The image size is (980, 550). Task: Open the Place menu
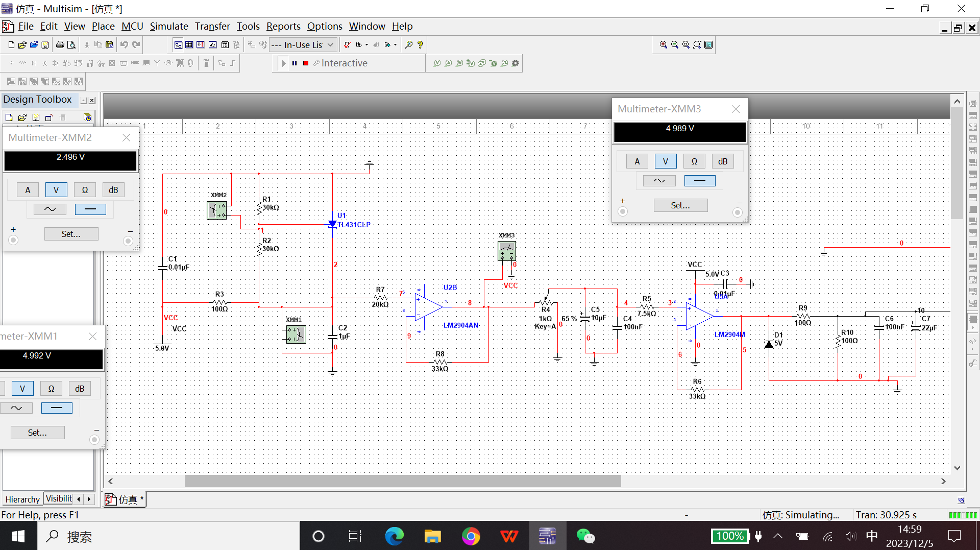click(103, 26)
